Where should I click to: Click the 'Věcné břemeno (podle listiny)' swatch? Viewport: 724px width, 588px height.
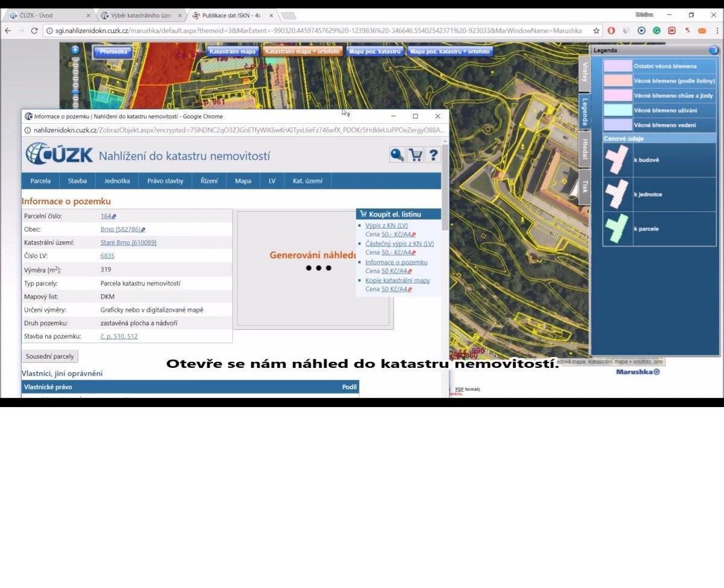(x=618, y=80)
